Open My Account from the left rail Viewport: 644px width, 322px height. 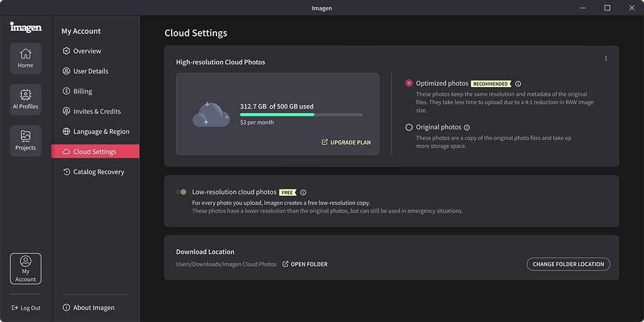click(x=26, y=268)
